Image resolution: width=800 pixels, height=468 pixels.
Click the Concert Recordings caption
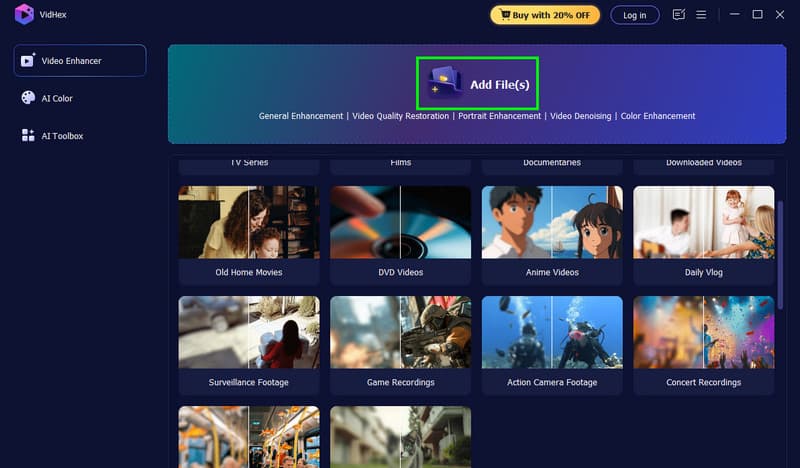[704, 382]
